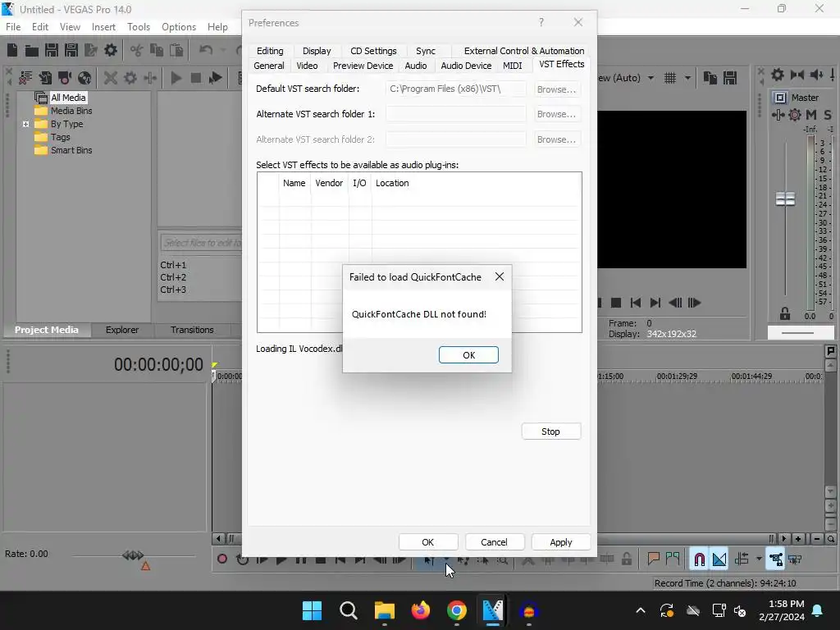840x630 pixels.
Task: Click the Master bus settings gear icon
Action: point(778,75)
